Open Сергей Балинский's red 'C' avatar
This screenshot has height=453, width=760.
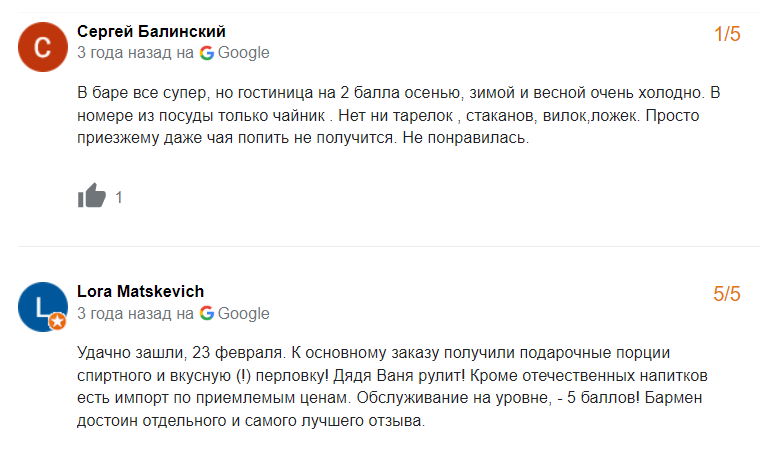coord(42,47)
